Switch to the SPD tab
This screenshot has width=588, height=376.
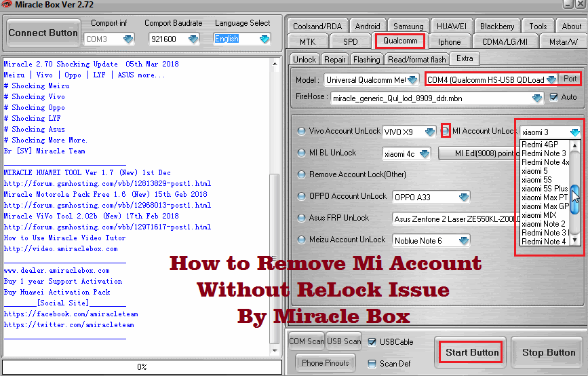click(x=350, y=41)
